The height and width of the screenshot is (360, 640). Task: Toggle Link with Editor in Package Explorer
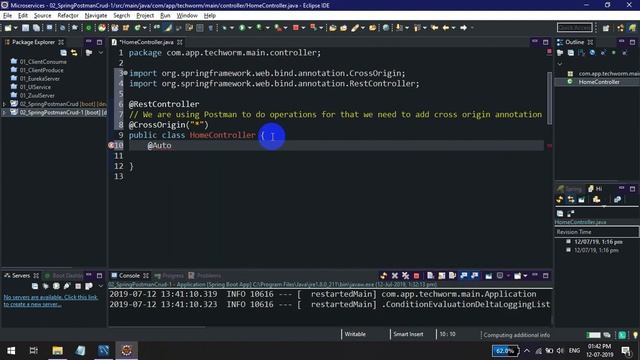pyautogui.click(x=74, y=53)
